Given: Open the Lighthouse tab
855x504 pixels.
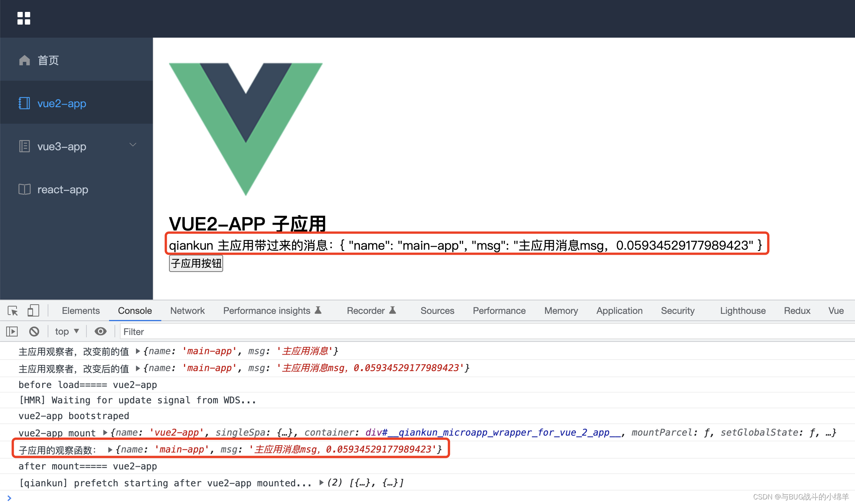Looking at the screenshot, I should pos(742,311).
